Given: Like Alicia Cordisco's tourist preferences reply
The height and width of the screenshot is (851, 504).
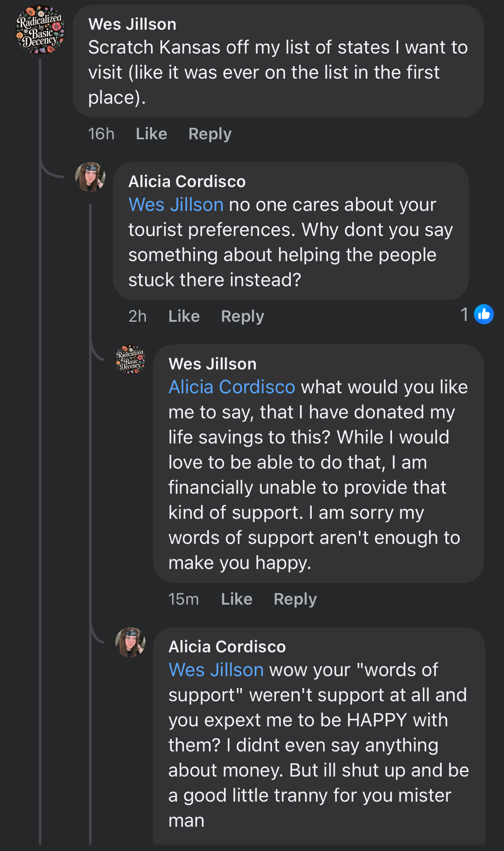Looking at the screenshot, I should pyautogui.click(x=184, y=316).
